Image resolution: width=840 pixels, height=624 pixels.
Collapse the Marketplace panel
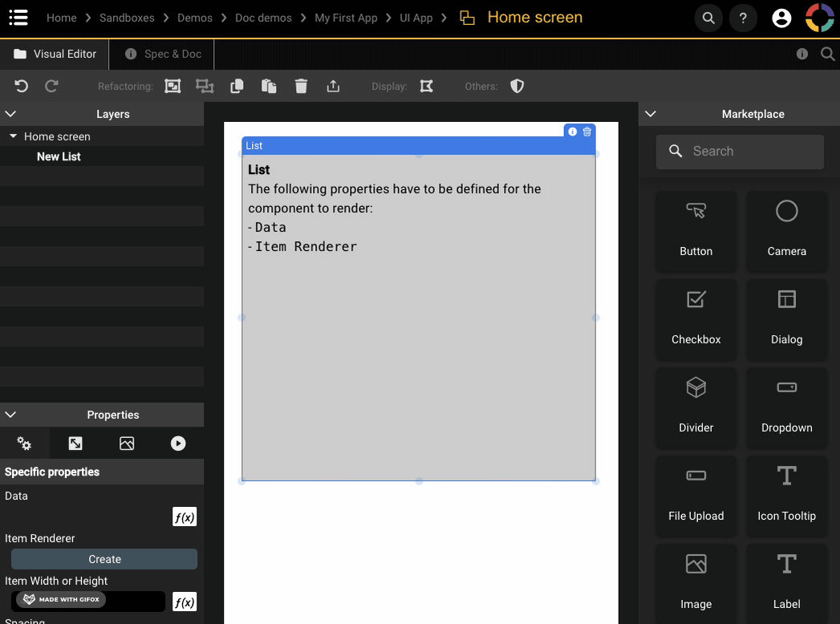[x=651, y=114]
